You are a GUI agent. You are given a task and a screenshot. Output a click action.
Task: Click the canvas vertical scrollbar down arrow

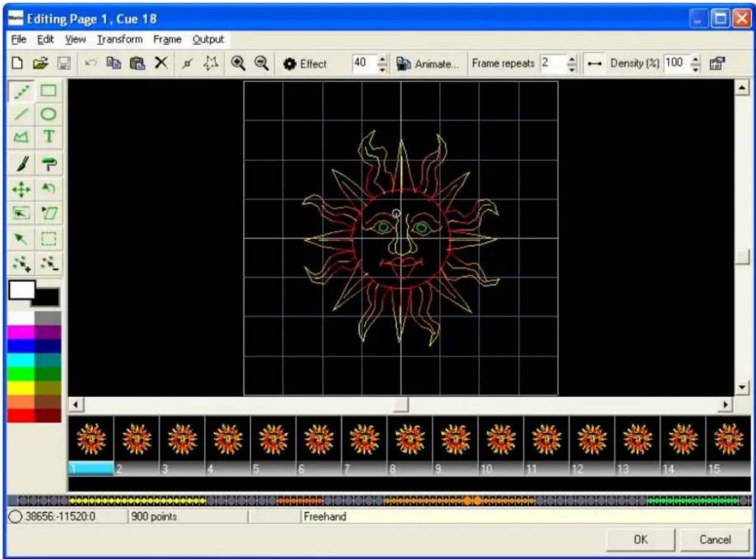pyautogui.click(x=742, y=388)
